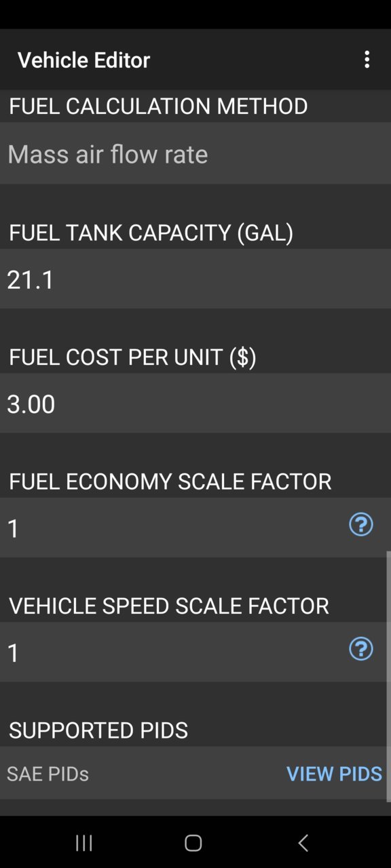The height and width of the screenshot is (868, 391).
Task: Tap the Fuel Economy Scale Factor help icon
Action: (x=361, y=525)
